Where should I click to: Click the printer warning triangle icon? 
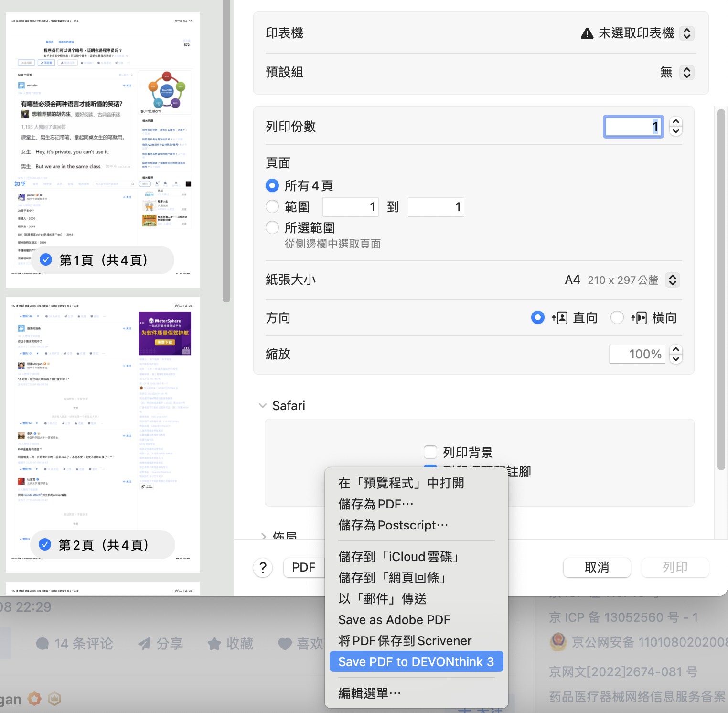587,33
